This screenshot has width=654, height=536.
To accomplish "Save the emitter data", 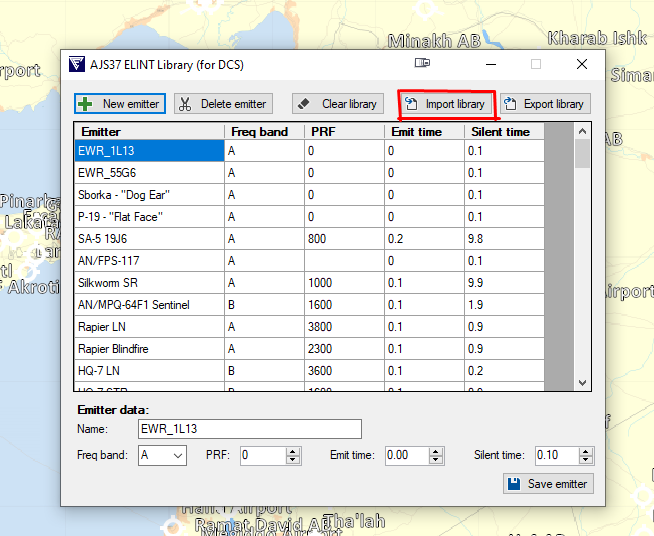I will 548,483.
